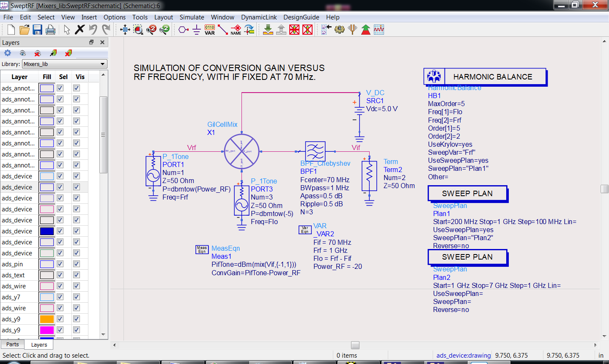This screenshot has width=609, height=364.
Task: Deactivate components with first red-box icon
Action: (294, 30)
